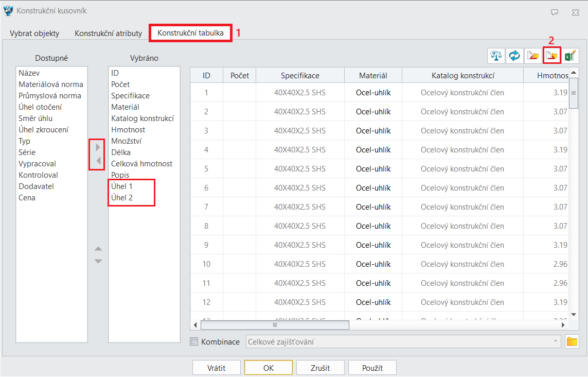The image size is (588, 377).
Task: Click the Zrušit button
Action: (320, 368)
